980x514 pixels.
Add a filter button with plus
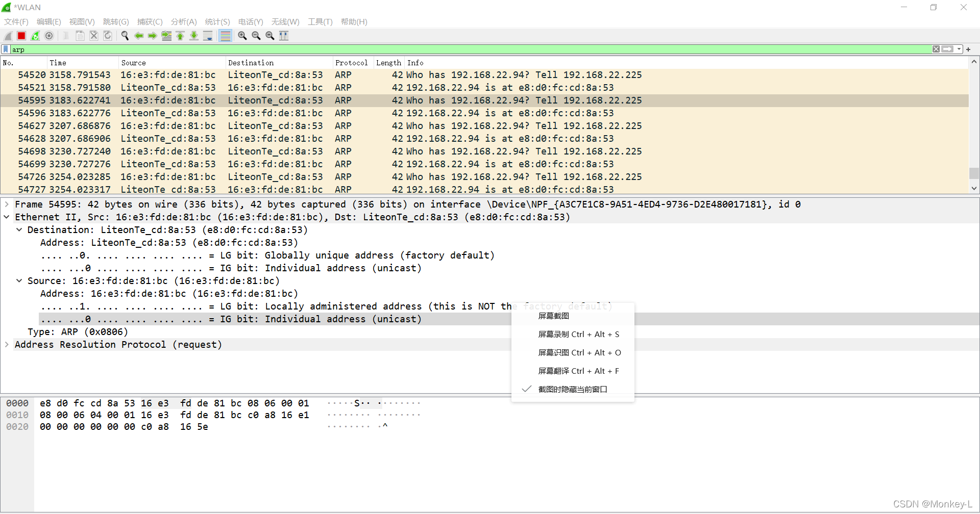[968, 49]
